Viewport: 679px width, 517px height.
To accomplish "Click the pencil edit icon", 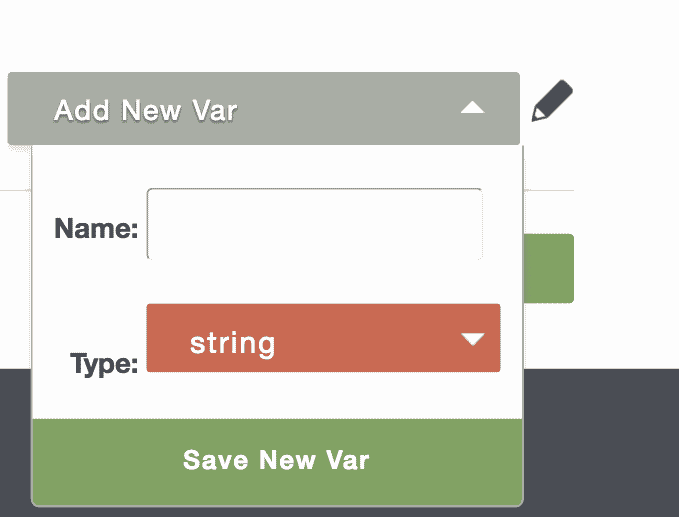I will click(551, 103).
